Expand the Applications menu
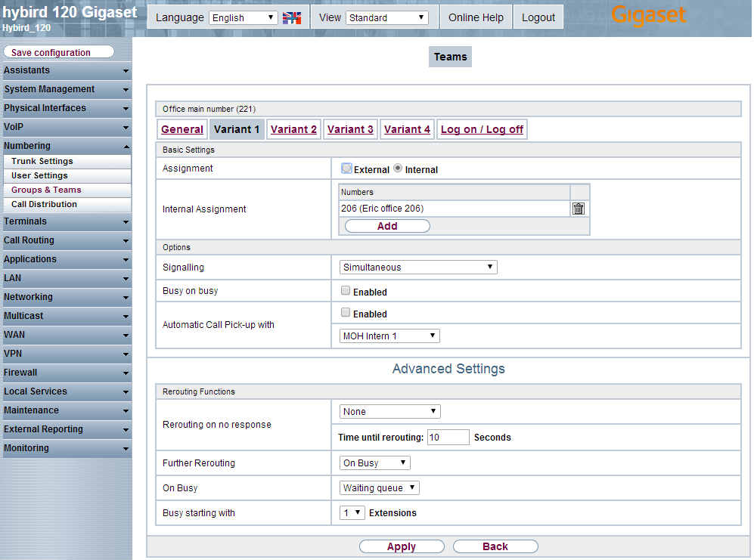The height and width of the screenshot is (560, 754). [66, 259]
